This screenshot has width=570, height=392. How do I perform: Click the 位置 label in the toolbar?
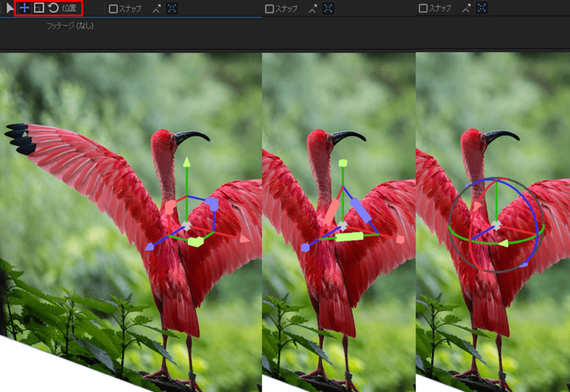(x=69, y=8)
